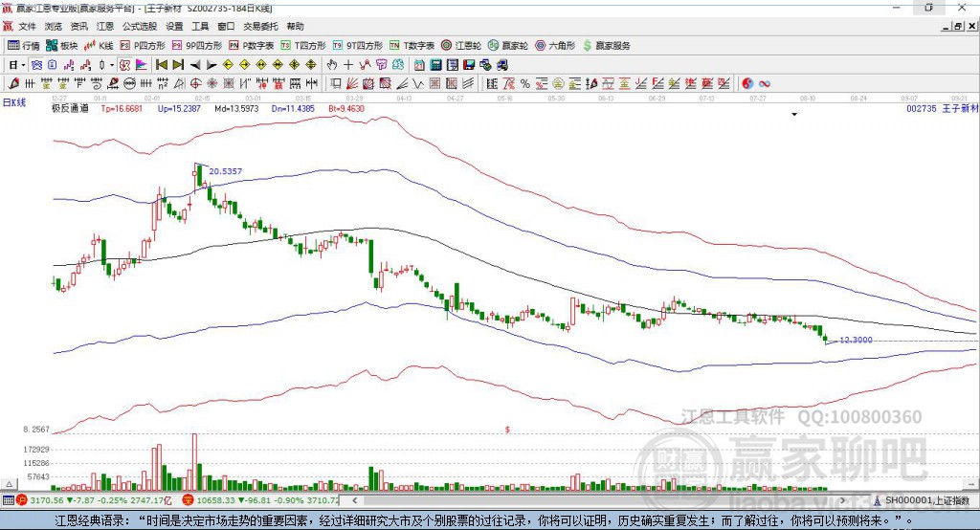The width and height of the screenshot is (980, 530).
Task: Open the 板块 sector view
Action: 62,46
